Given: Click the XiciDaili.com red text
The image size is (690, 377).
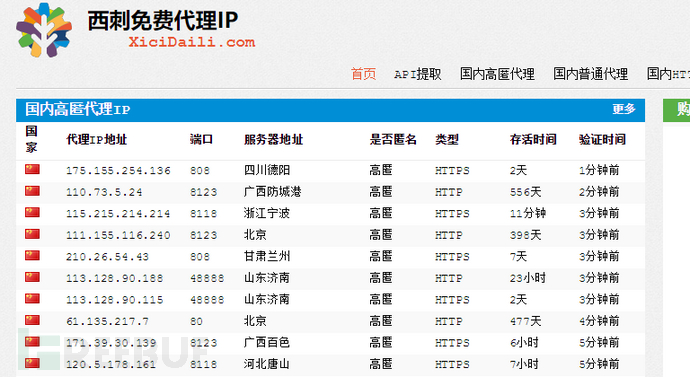Looking at the screenshot, I should 192,42.
